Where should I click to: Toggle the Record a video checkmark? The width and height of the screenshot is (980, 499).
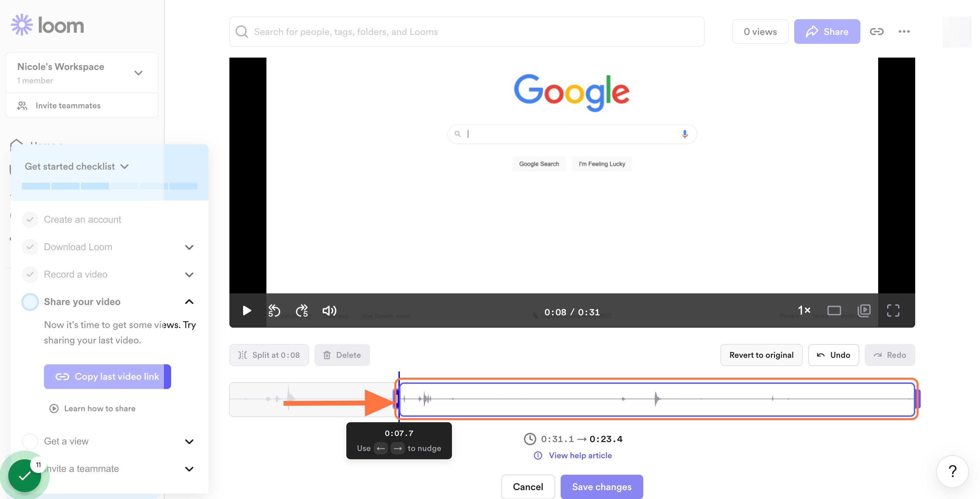pyautogui.click(x=30, y=274)
